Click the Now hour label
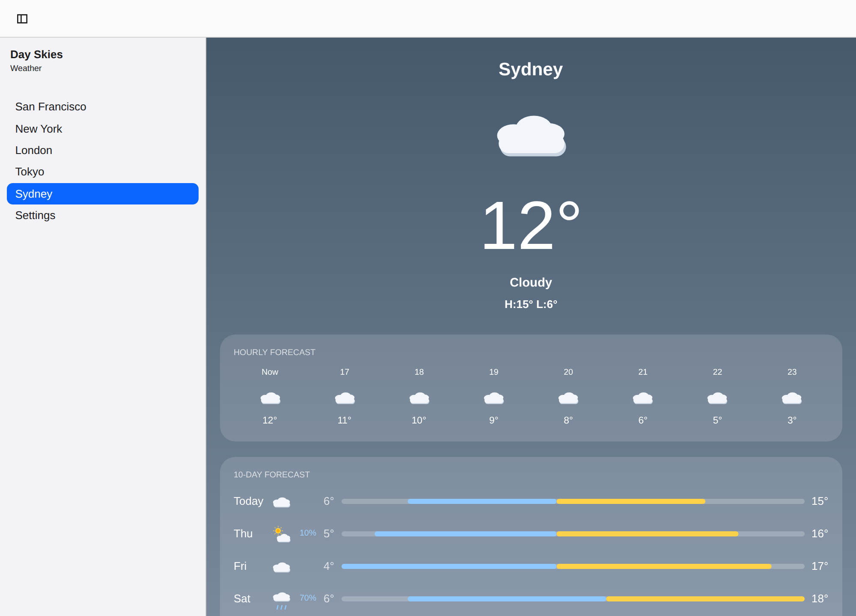Screen dimensions: 856x616 click(270, 372)
